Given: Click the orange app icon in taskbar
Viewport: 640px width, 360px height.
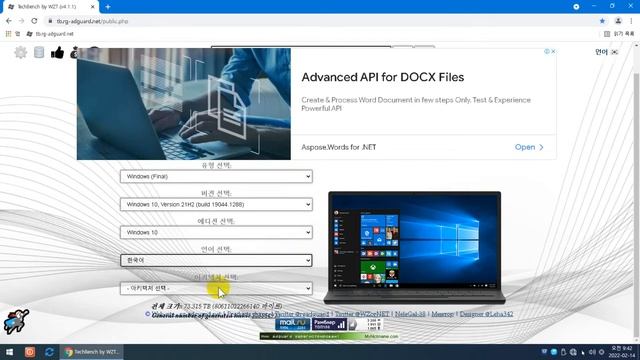Looking at the screenshot, I should 30,352.
